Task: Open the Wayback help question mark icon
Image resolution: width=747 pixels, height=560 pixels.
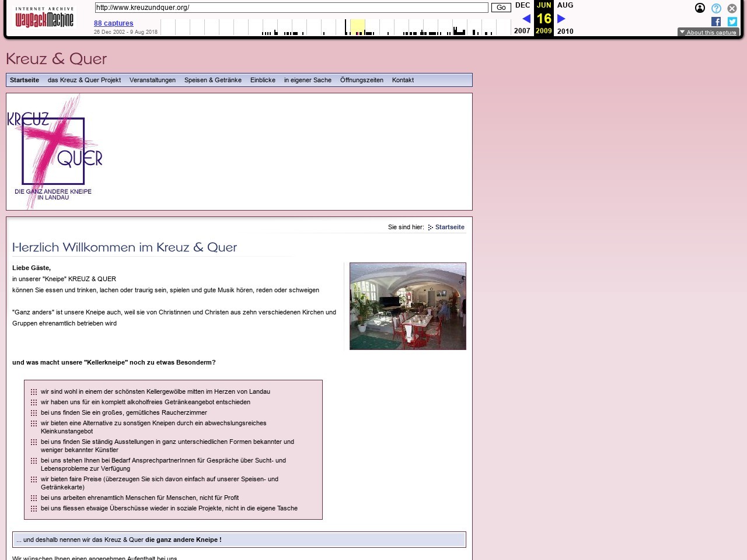Action: pos(716,8)
